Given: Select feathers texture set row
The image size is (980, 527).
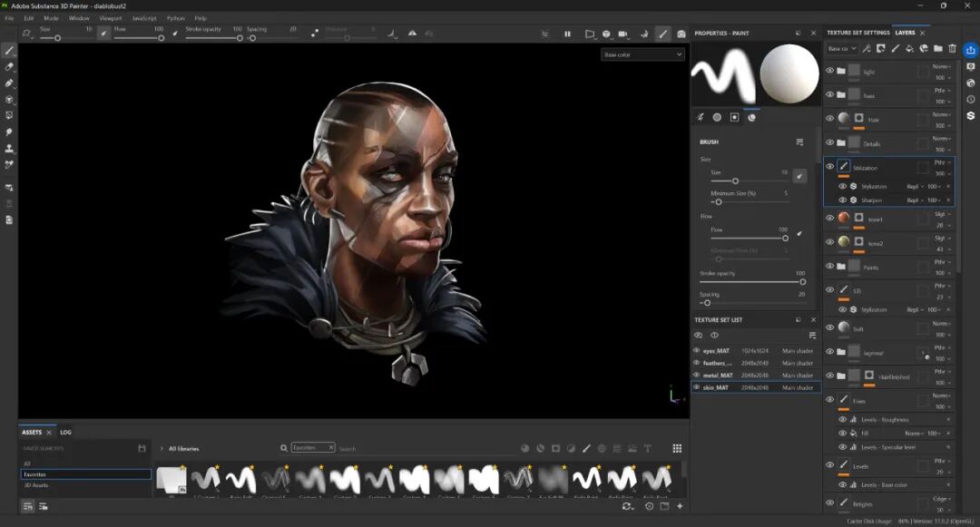Looking at the screenshot, I should tap(756, 363).
